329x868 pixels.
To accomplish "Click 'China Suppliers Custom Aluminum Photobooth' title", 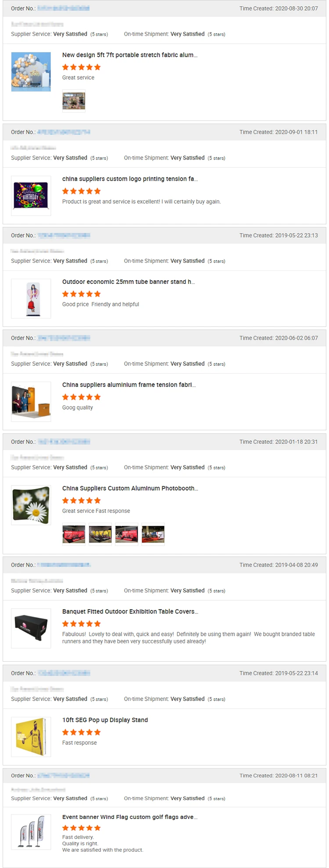I will click(x=130, y=488).
